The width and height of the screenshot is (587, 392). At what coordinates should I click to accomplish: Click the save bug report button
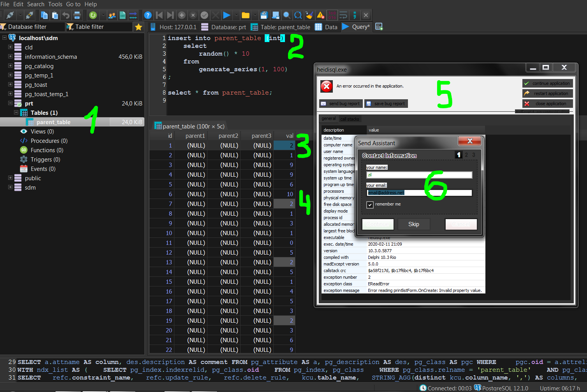pyautogui.click(x=386, y=104)
